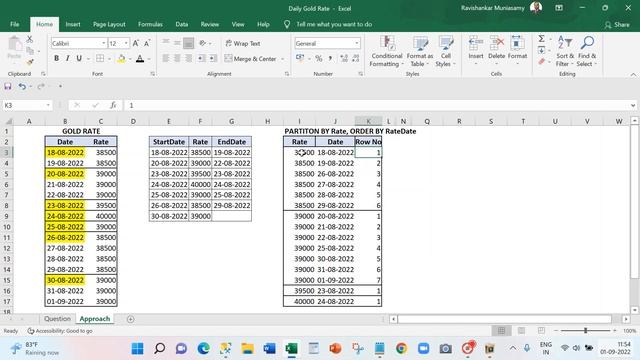
Task: Apply yellow Fill Color
Action: click(x=121, y=59)
